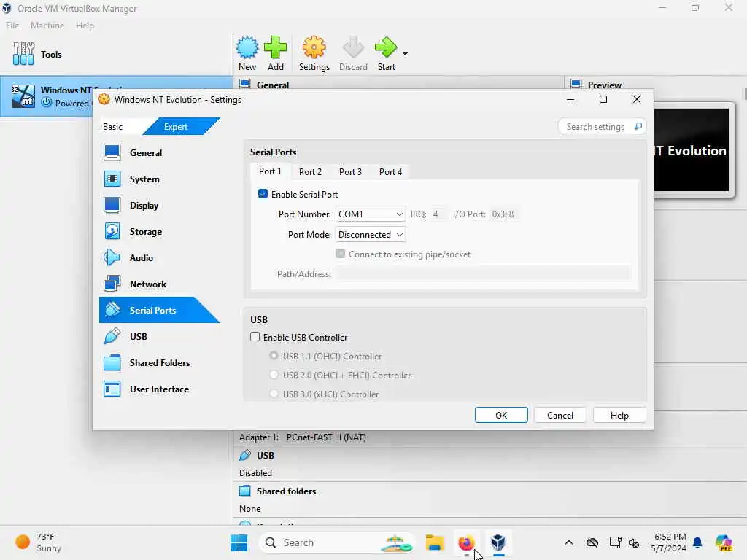Click the USB section icon in details pane
Screen dimensions: 747x560
click(245, 455)
